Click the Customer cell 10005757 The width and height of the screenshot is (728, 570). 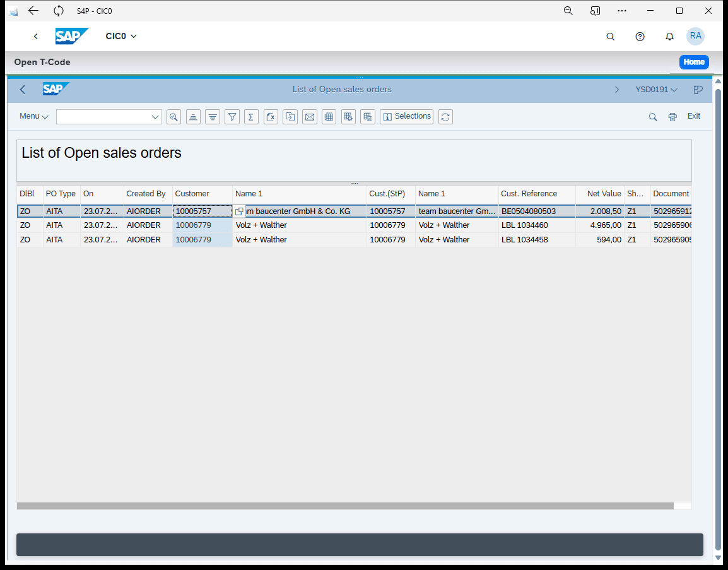203,211
